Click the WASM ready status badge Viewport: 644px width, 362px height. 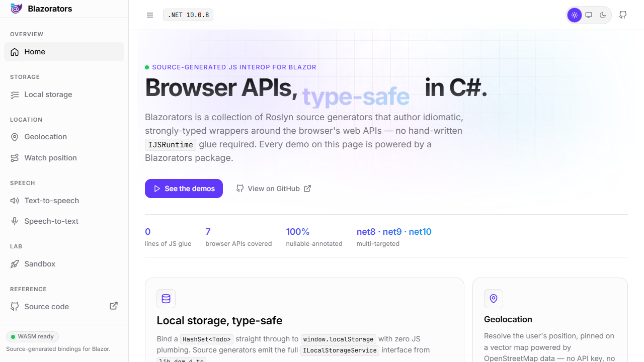click(32, 336)
